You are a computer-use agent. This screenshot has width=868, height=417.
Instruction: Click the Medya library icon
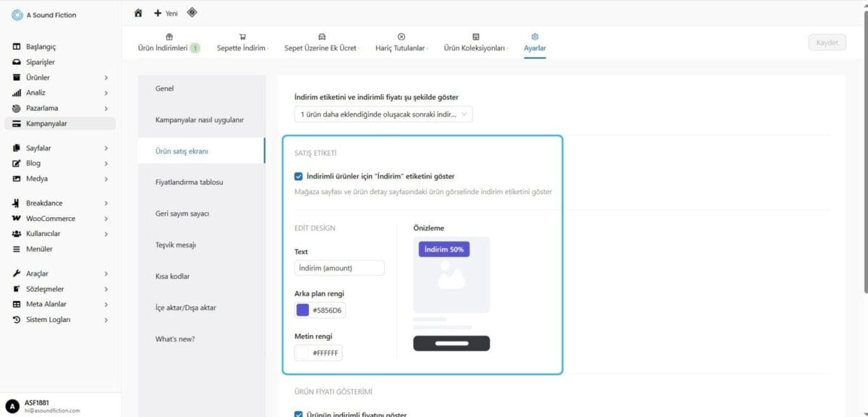point(17,178)
